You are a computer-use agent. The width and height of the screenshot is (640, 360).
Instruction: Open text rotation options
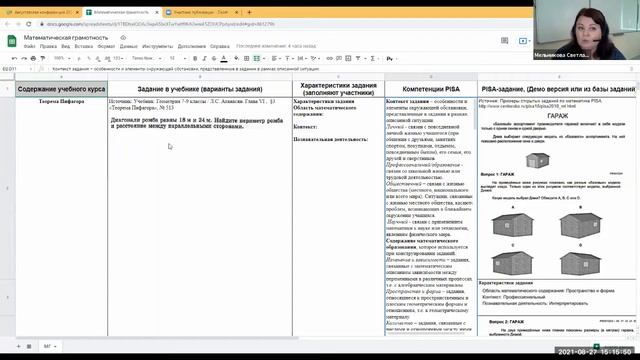314,59
